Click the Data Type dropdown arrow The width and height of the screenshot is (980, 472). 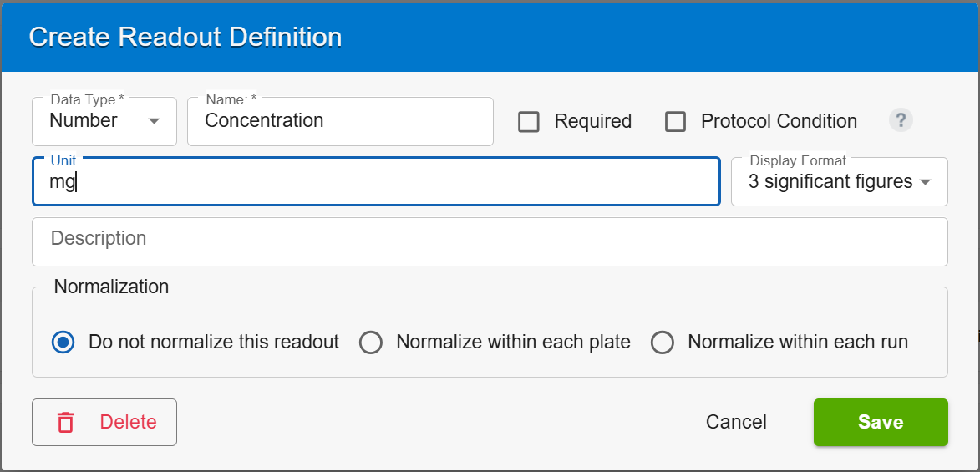(x=154, y=120)
